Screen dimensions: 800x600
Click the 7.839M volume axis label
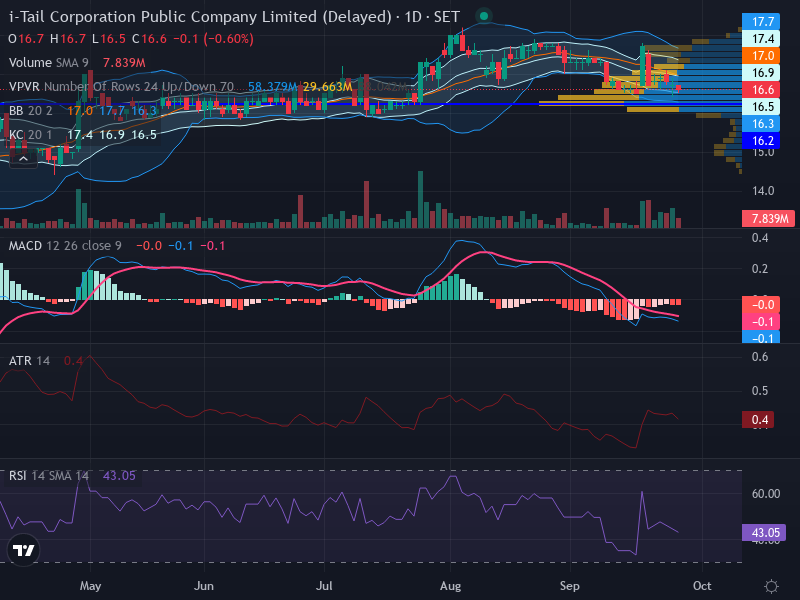[768, 218]
